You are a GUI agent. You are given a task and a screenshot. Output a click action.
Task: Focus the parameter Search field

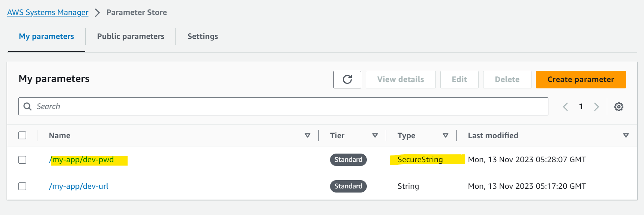pyautogui.click(x=283, y=106)
